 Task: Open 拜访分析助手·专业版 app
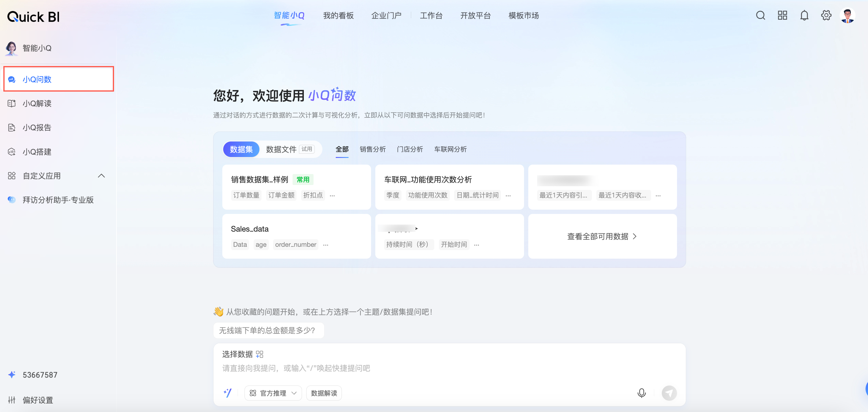(59, 200)
